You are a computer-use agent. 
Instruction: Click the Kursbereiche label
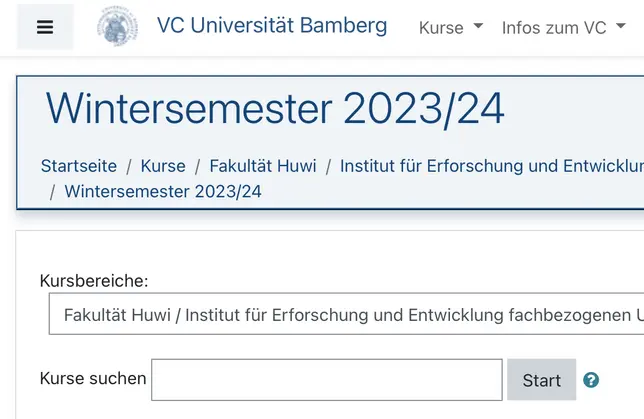coord(94,281)
